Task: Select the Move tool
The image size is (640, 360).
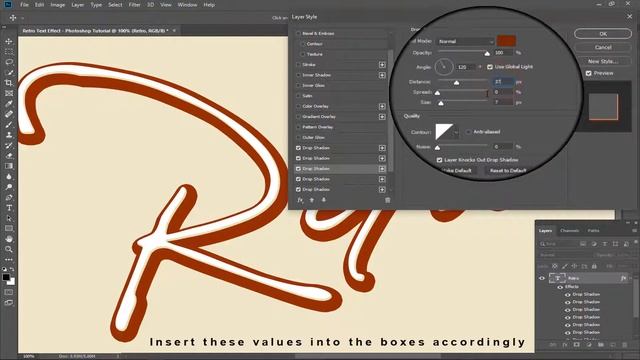Action: click(9, 41)
